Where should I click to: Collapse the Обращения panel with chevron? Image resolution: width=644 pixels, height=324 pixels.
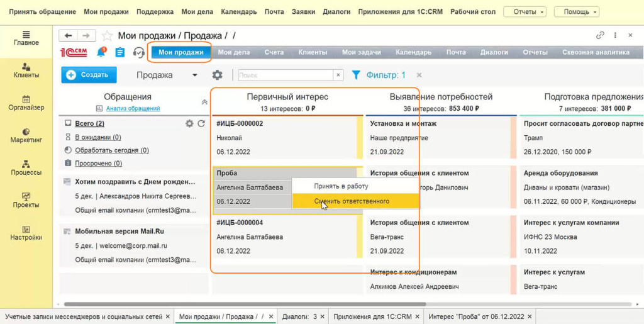204,102
